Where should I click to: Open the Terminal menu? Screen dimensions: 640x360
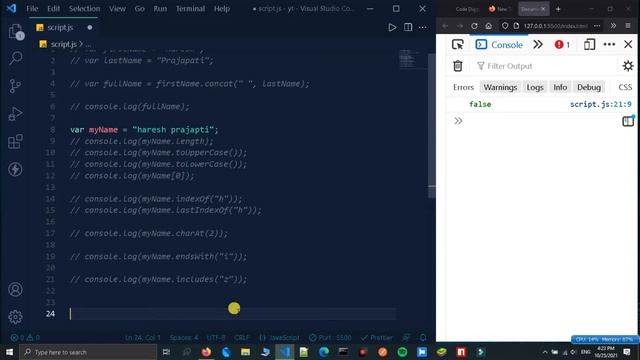pyautogui.click(x=190, y=9)
